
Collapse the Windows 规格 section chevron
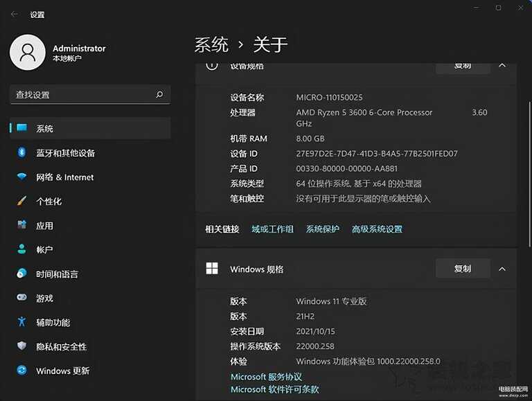pos(502,269)
